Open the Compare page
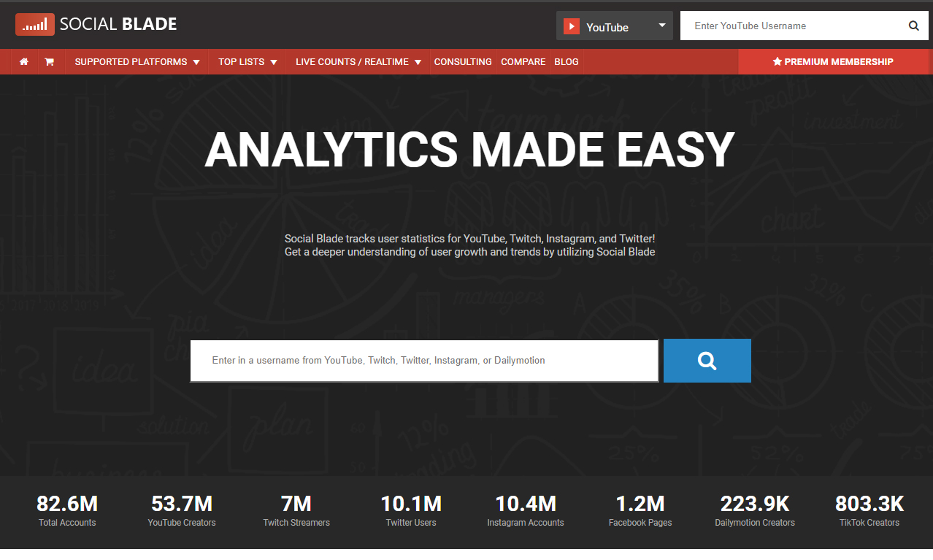This screenshot has width=933, height=560. [x=523, y=62]
